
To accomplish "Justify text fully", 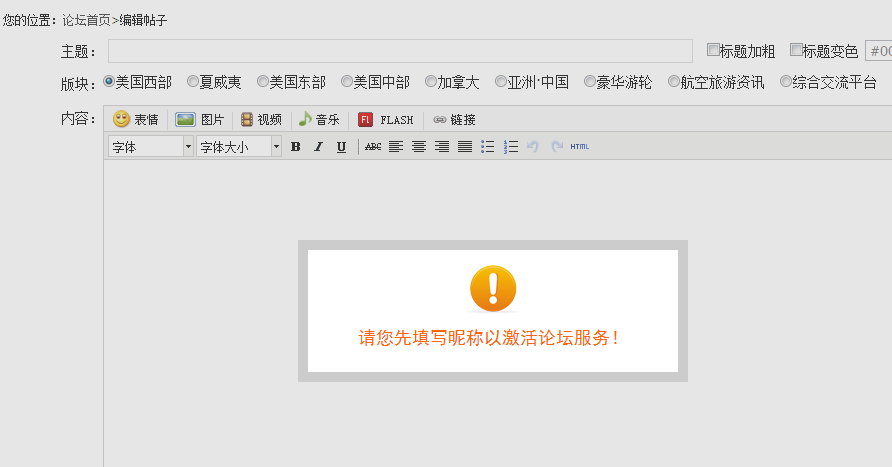I will (x=465, y=147).
